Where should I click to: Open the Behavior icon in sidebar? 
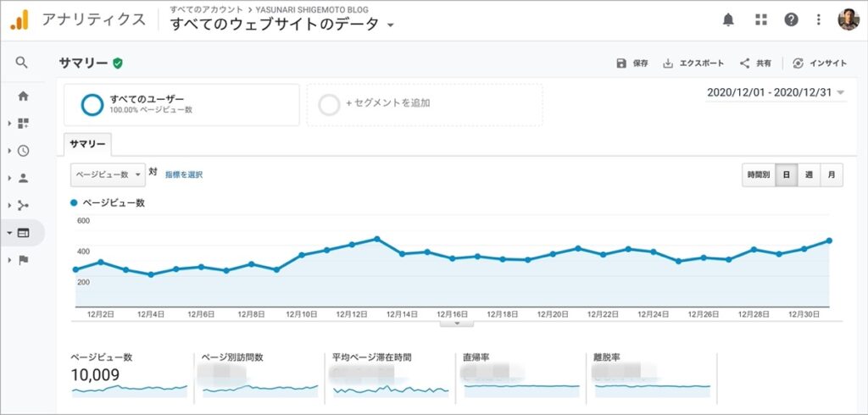(x=23, y=233)
